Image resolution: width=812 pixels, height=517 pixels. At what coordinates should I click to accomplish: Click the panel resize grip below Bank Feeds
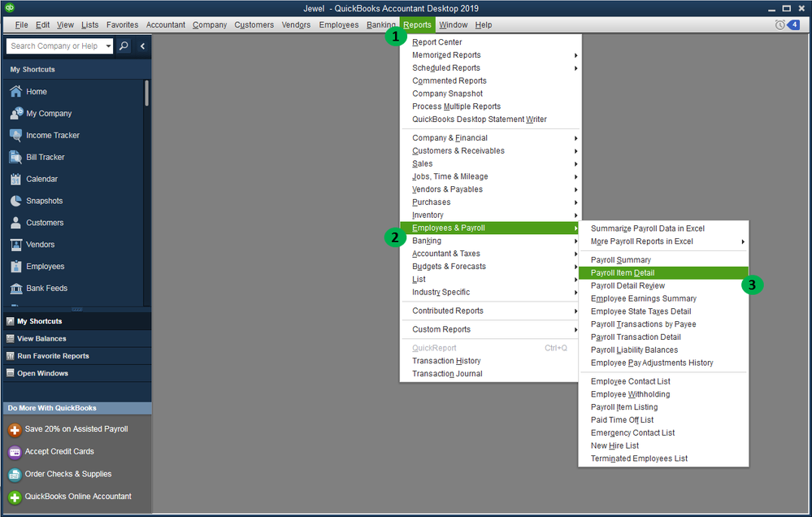click(77, 309)
